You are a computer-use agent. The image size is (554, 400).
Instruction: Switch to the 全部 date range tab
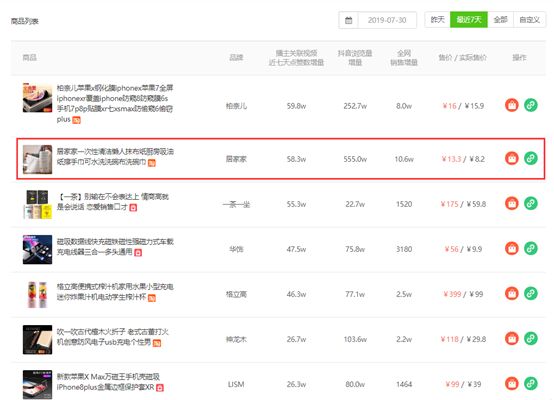click(x=500, y=20)
